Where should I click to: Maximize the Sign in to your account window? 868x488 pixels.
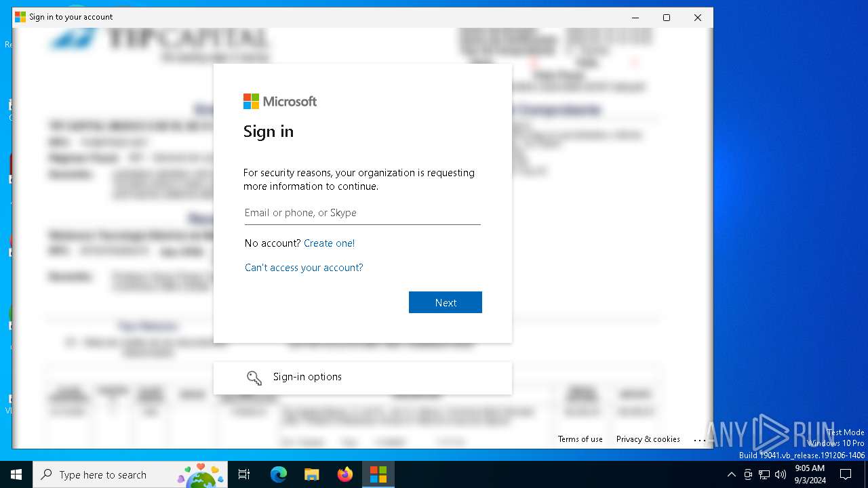tap(667, 18)
